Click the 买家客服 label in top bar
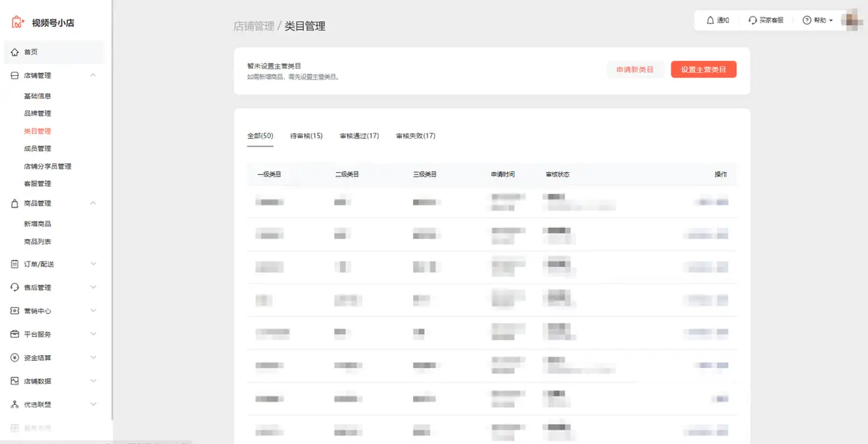 pyautogui.click(x=771, y=20)
